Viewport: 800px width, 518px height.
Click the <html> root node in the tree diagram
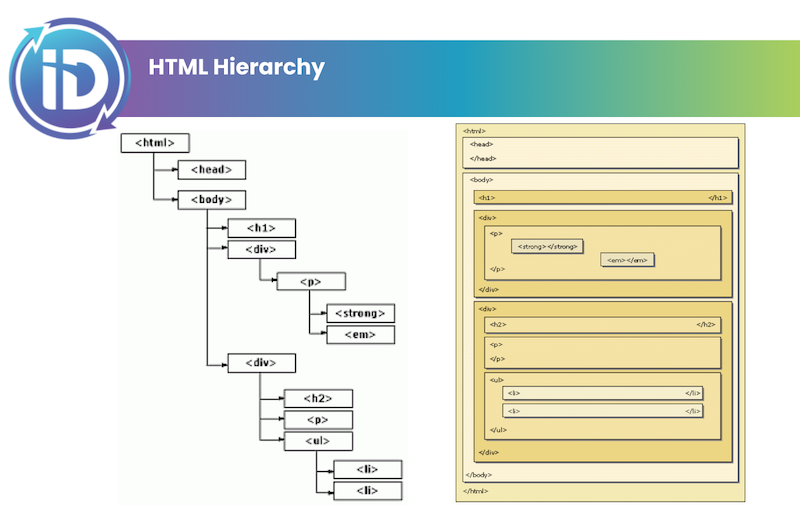pyautogui.click(x=155, y=143)
